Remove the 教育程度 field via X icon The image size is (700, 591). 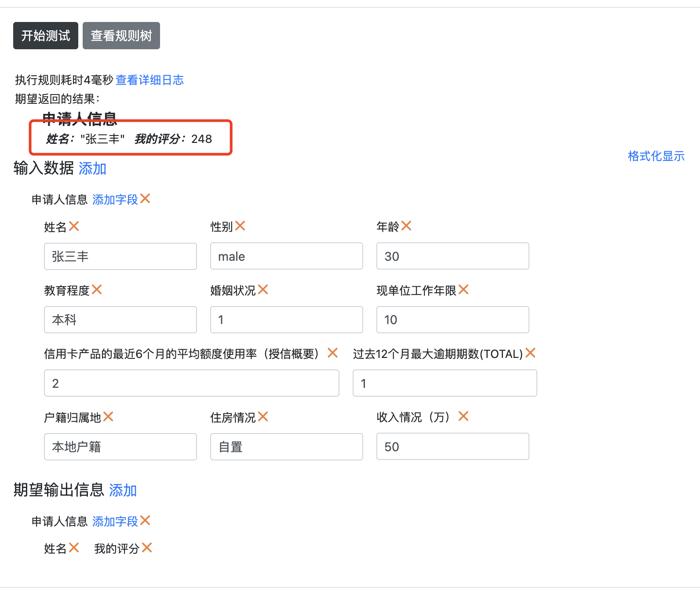(x=97, y=290)
